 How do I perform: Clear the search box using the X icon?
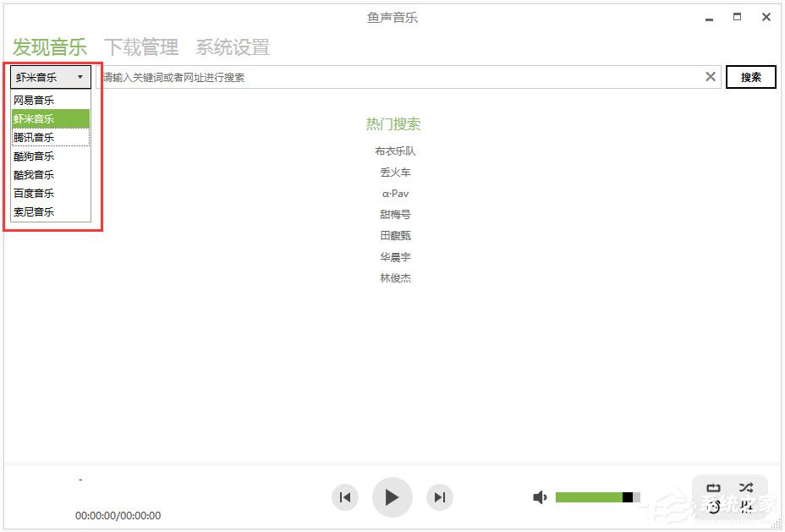click(x=711, y=76)
